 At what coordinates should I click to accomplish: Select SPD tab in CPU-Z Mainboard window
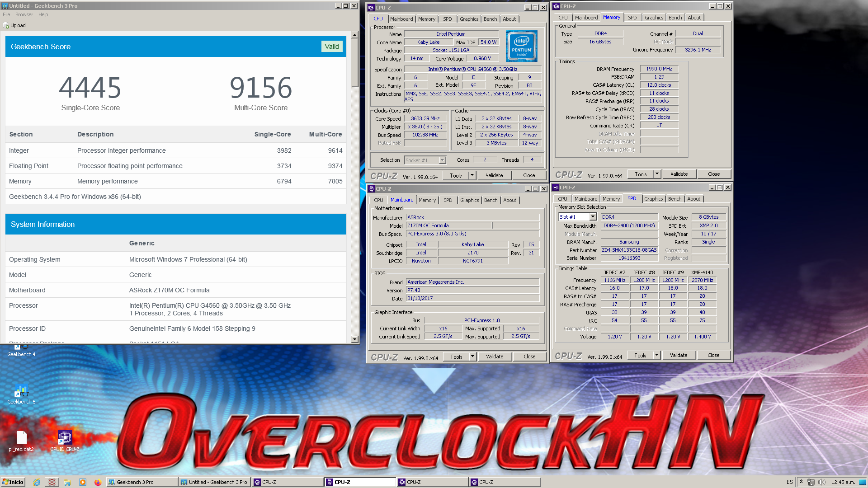click(448, 200)
